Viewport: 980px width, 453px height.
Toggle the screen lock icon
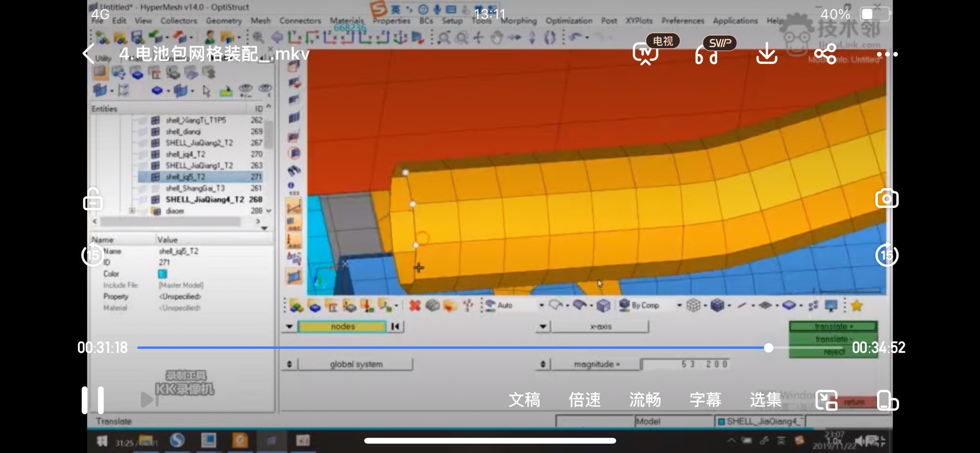point(93,199)
